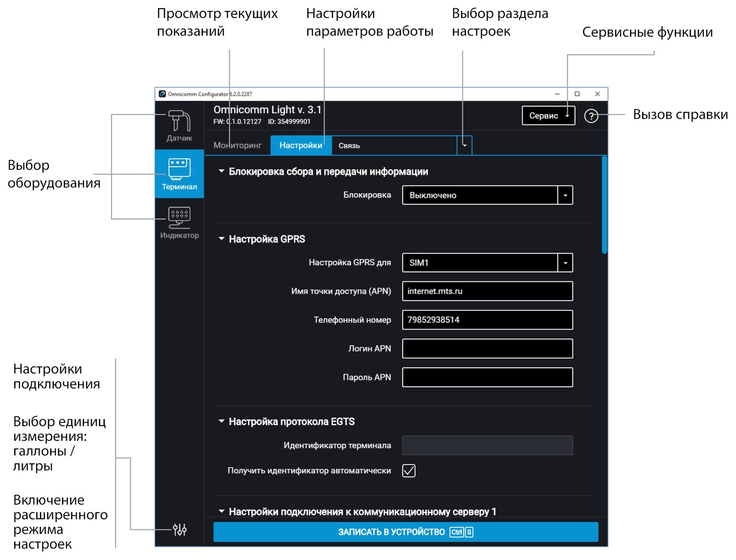Open help with the question mark icon
736x560 pixels.
pyautogui.click(x=591, y=116)
